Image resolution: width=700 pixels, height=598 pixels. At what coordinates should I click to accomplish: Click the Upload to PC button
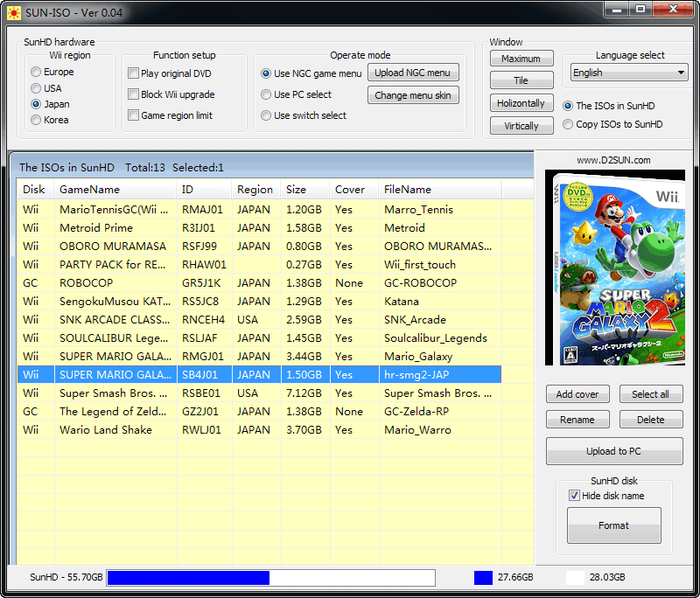coord(614,451)
